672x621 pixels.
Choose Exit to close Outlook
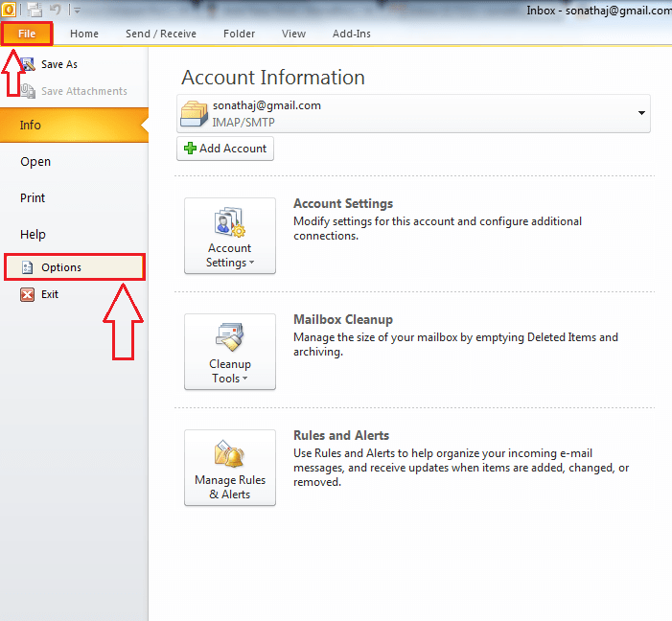click(x=50, y=294)
